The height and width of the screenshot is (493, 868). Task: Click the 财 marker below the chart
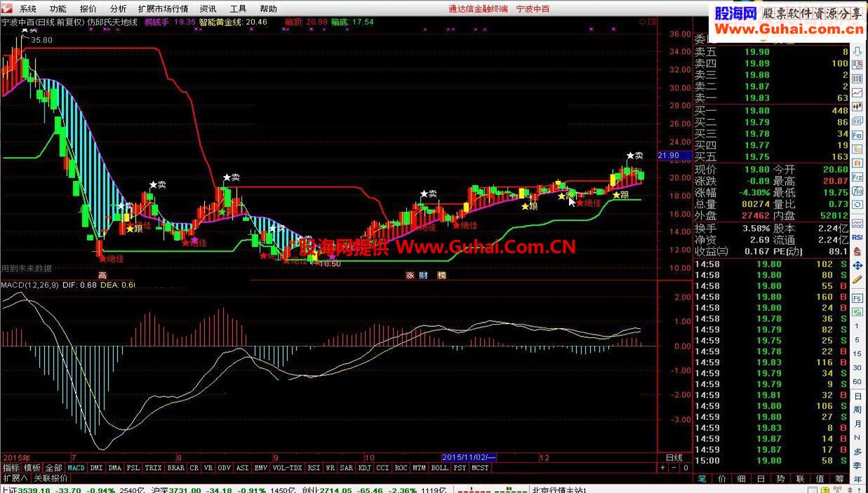pos(423,276)
